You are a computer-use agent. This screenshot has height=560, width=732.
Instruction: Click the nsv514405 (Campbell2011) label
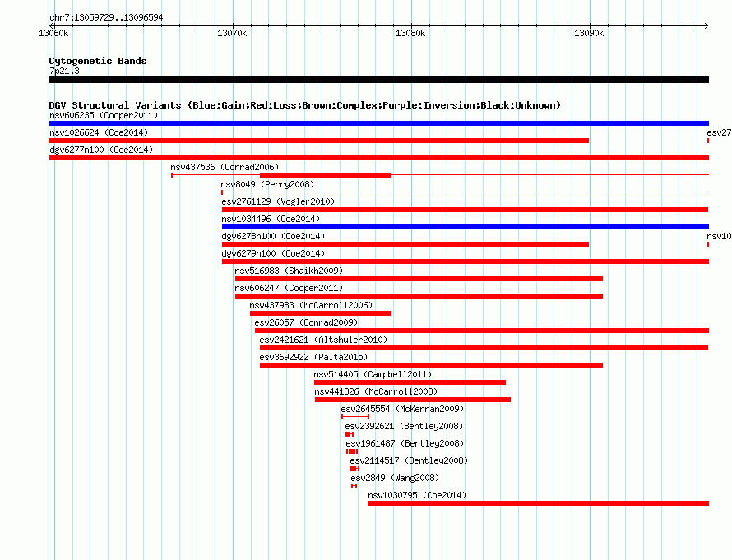click(x=373, y=374)
